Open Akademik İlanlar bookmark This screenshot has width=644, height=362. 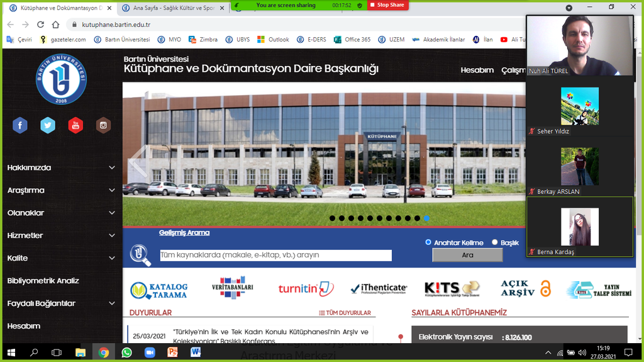tap(438, 40)
